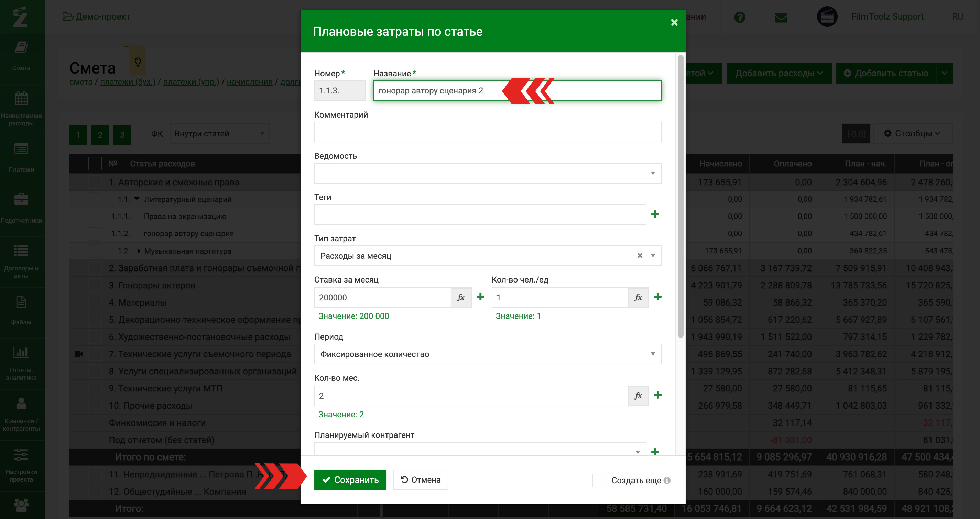The image size is (980, 519).
Task: Switch language via RU
Action: 958,16
